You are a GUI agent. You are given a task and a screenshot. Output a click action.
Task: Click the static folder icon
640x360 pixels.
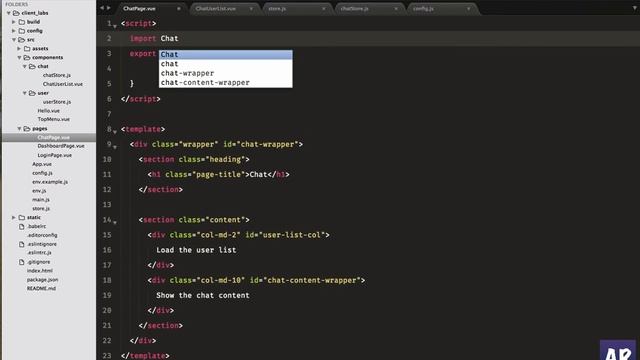pyautogui.click(x=22, y=218)
